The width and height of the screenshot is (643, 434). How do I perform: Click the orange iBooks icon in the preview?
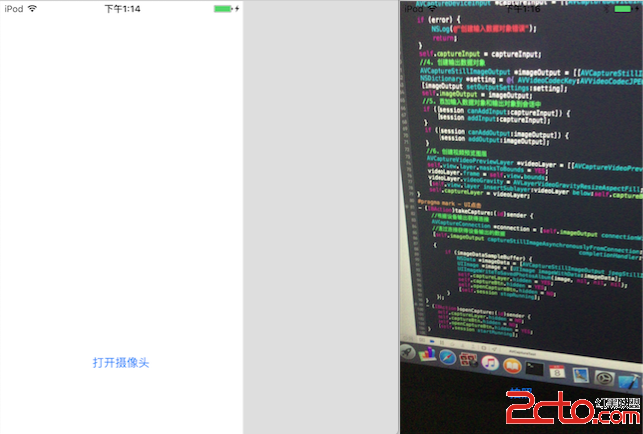pyautogui.click(x=512, y=366)
